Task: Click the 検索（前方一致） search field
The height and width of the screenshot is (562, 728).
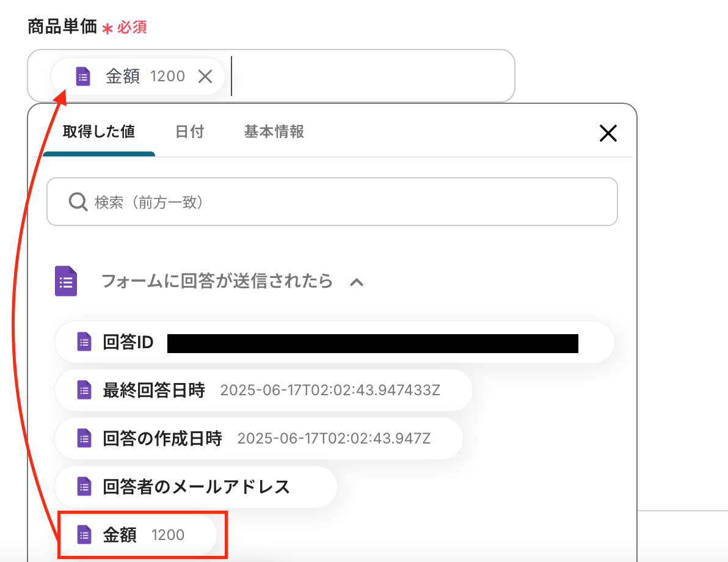Action: click(x=342, y=202)
